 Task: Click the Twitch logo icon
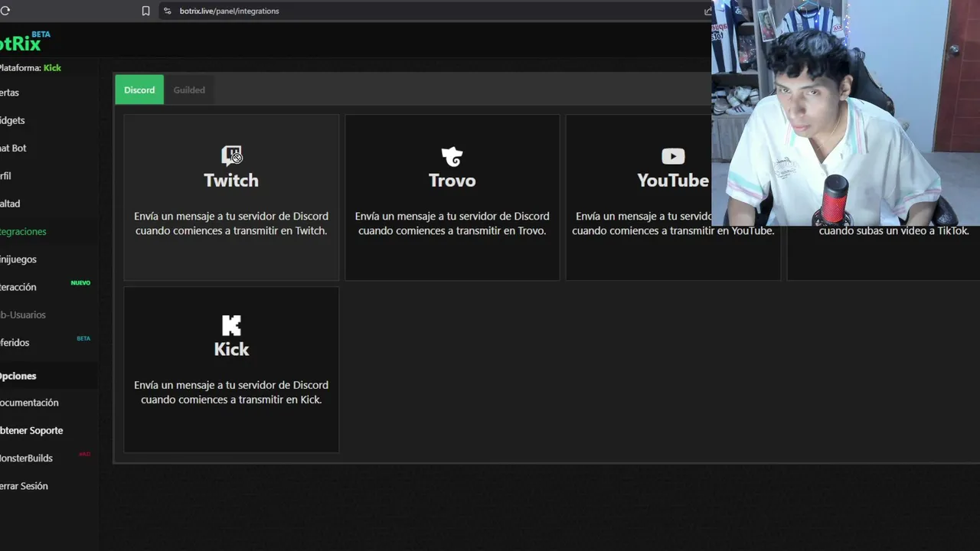click(231, 156)
